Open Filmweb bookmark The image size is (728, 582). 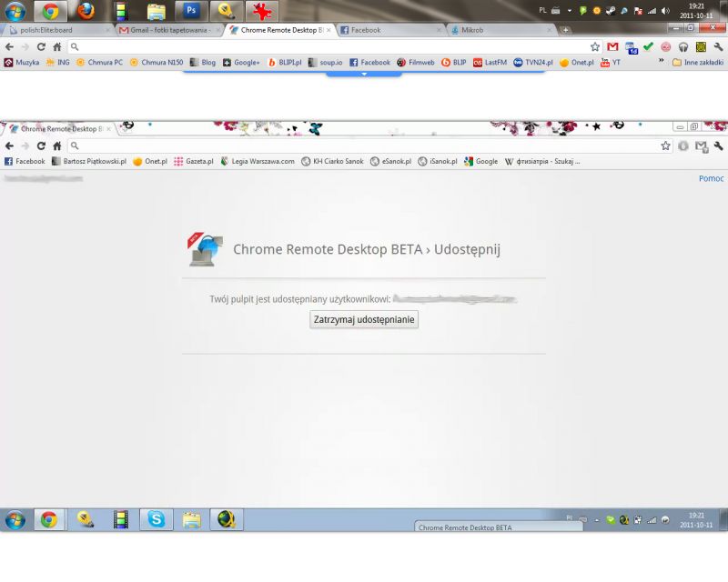tap(416, 62)
